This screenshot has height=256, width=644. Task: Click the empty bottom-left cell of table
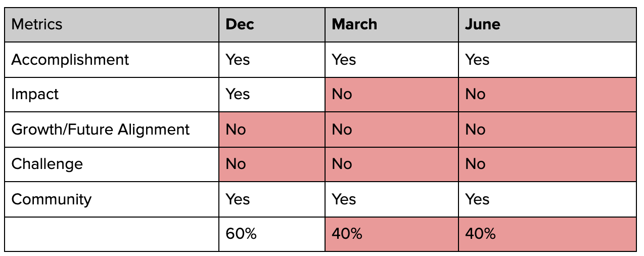(112, 234)
